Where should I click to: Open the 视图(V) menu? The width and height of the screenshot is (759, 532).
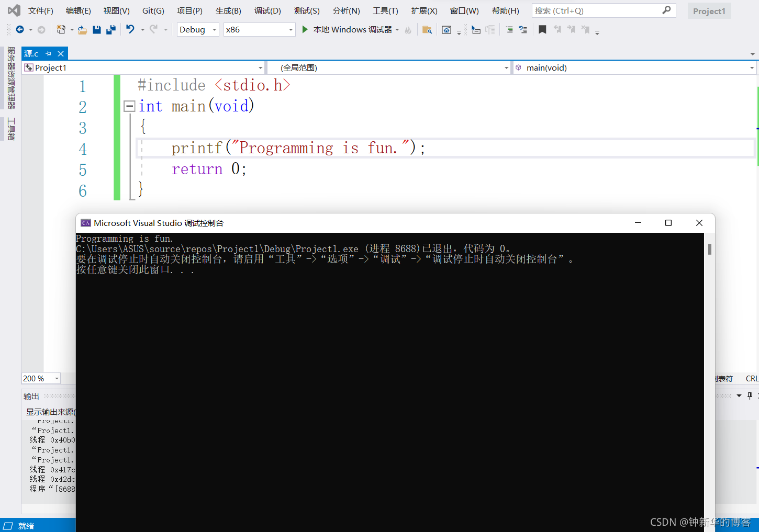116,10
